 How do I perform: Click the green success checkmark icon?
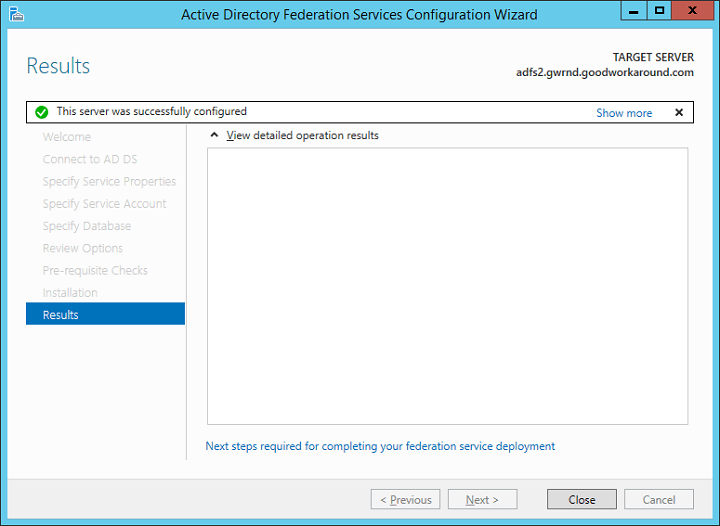(41, 113)
